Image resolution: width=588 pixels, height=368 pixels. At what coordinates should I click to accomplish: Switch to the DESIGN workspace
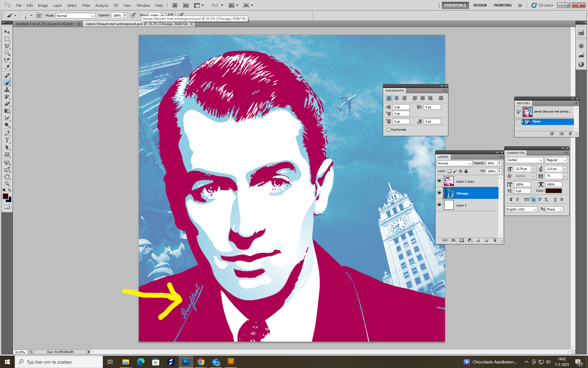480,6
